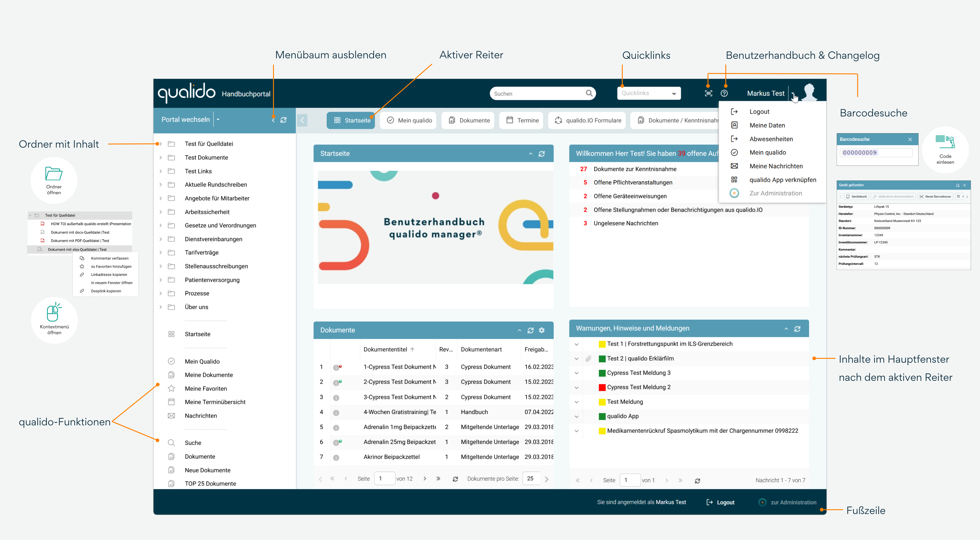Screen dimensions: 980x540
Task: Click red square of Cypress Test Meldung 2
Action: coord(602,387)
